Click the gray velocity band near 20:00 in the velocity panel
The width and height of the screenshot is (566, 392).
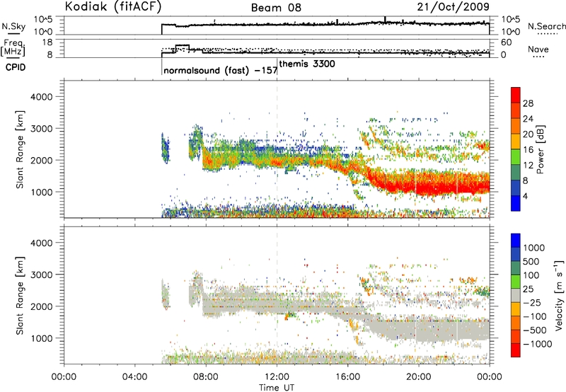point(419,329)
